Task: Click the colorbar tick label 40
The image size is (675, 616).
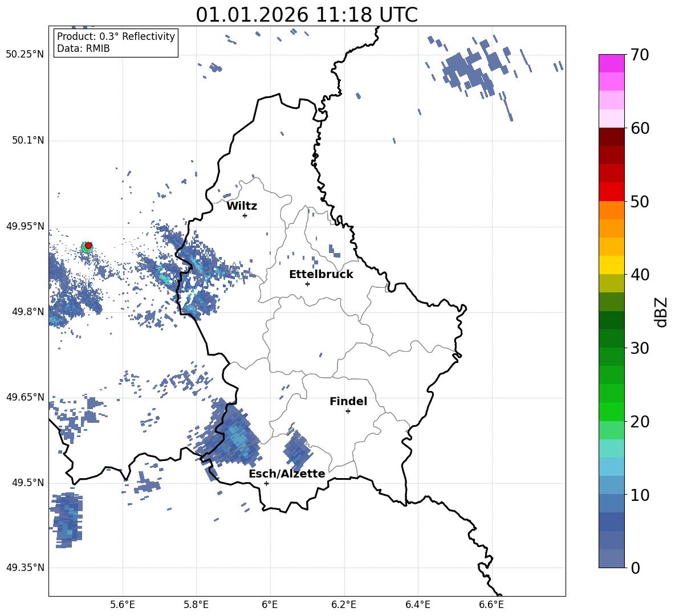Action: coord(640,275)
